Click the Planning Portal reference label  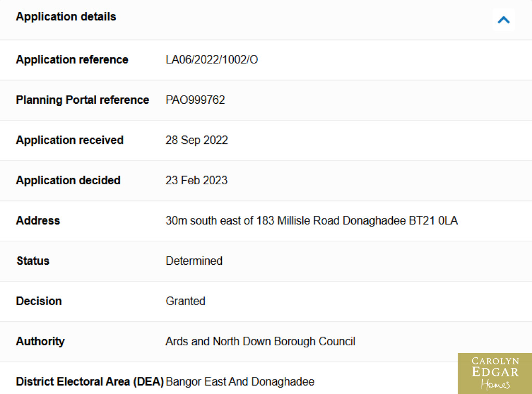coord(83,100)
